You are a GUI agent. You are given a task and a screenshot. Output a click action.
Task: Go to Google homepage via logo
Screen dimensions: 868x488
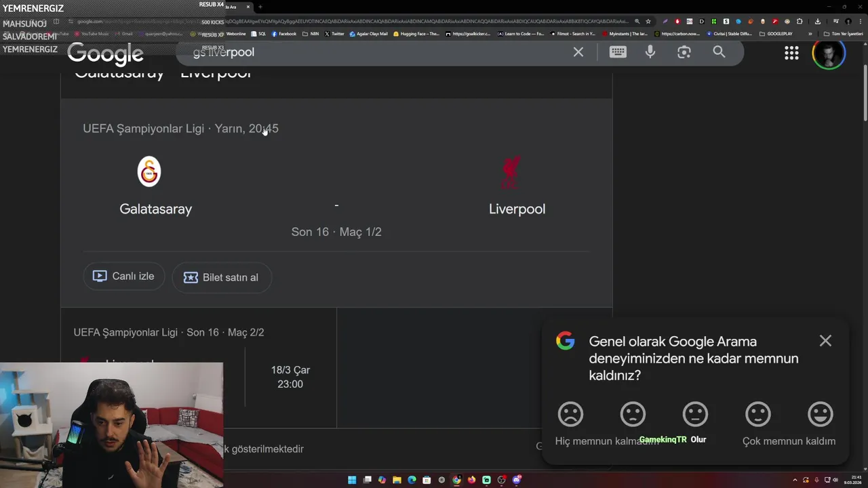point(105,53)
